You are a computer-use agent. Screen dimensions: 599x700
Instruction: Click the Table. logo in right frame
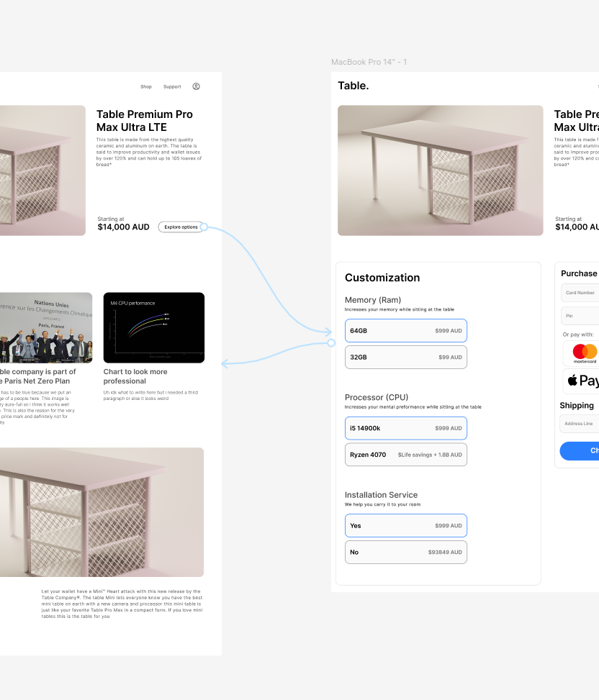point(353,86)
